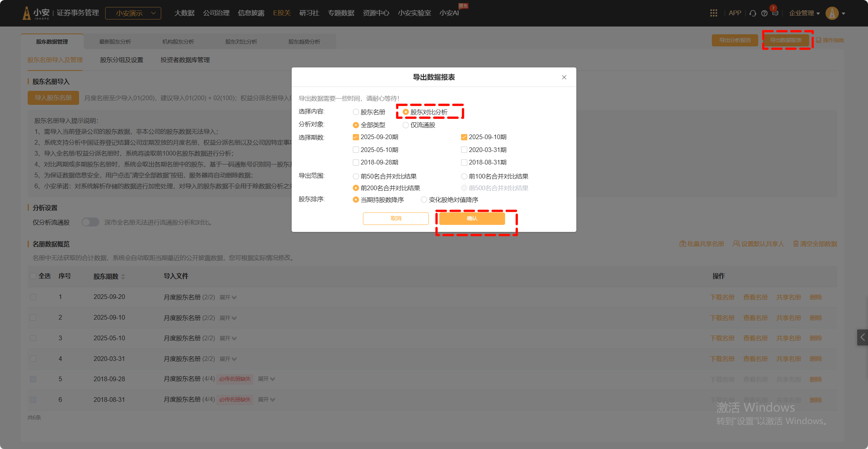Select the 股东名册 radio option

(x=356, y=112)
